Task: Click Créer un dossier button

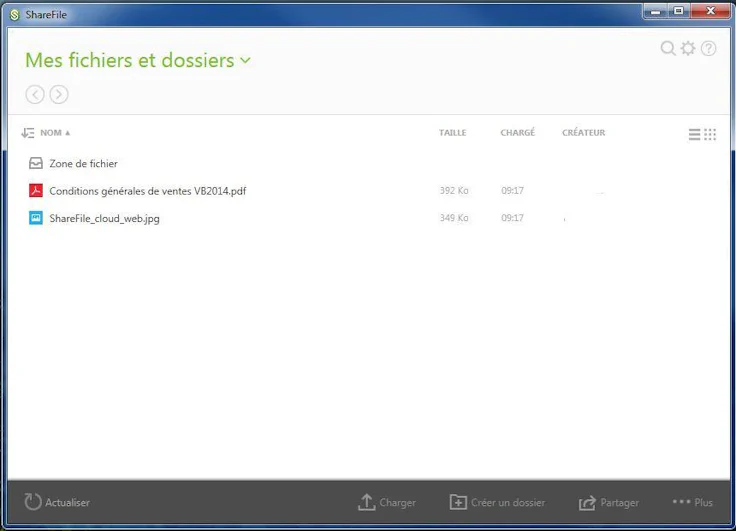Action: click(x=497, y=502)
